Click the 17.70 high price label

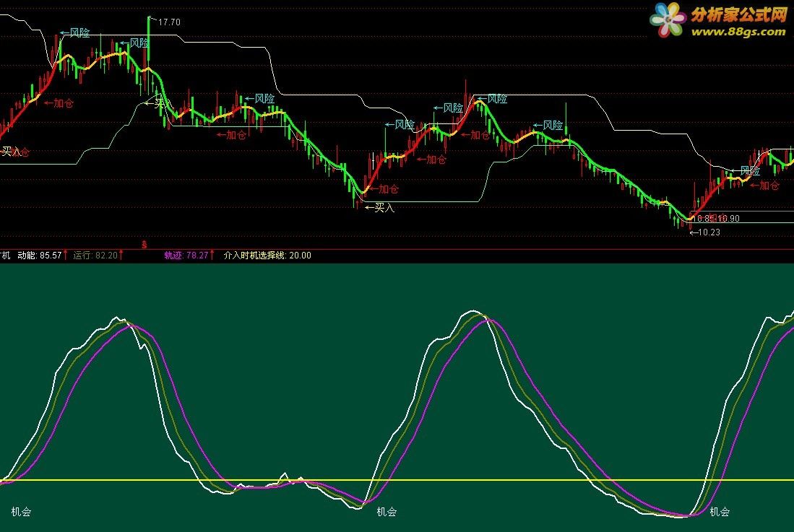click(x=169, y=22)
